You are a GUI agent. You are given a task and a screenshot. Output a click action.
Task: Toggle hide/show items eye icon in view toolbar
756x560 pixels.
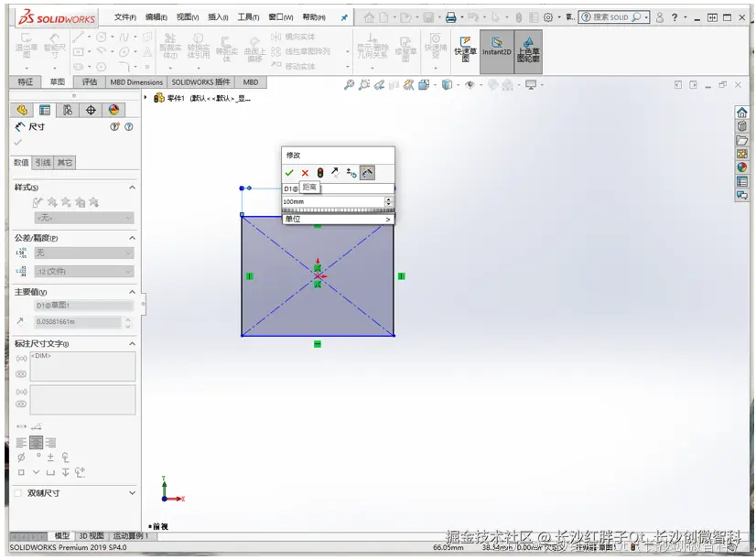(470, 85)
